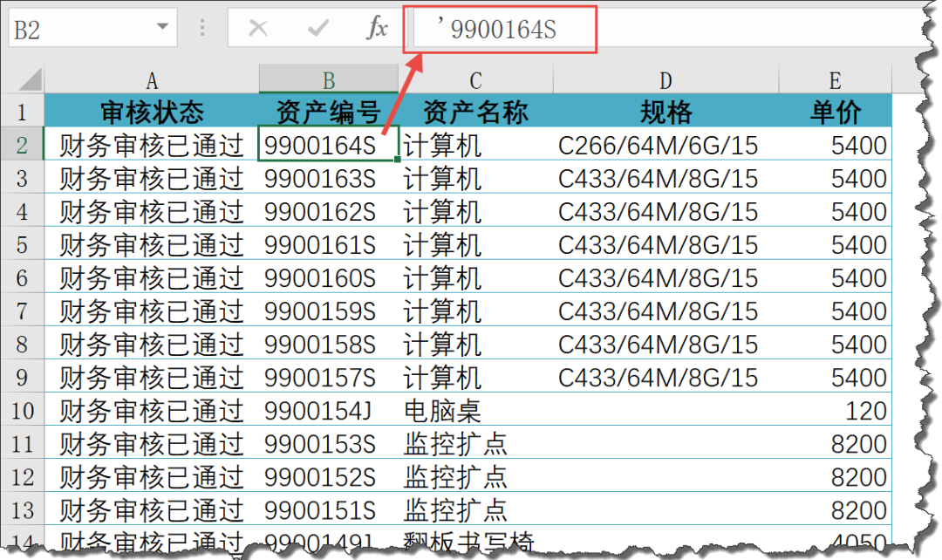Click the Cancel (X) formula bar icon
The height and width of the screenshot is (560, 942).
point(258,29)
